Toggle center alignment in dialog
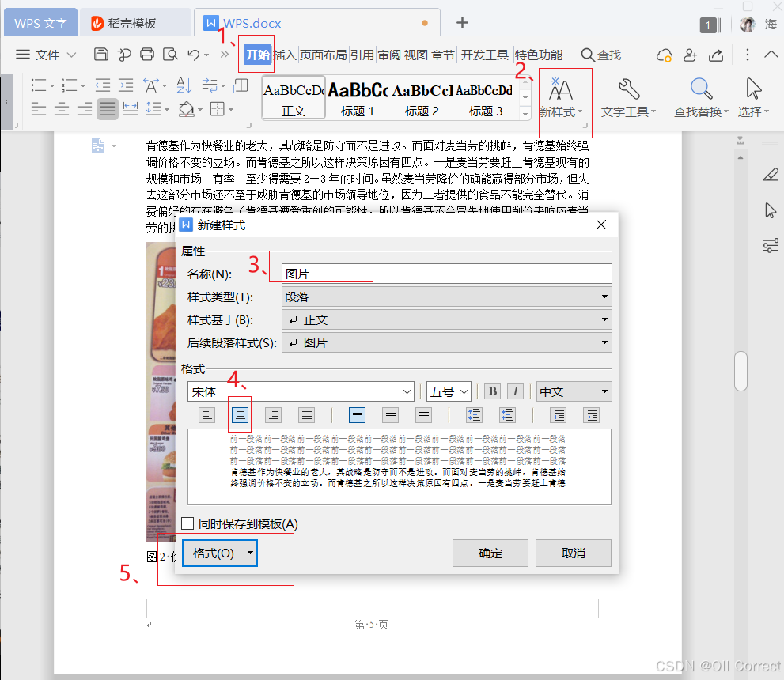This screenshot has height=680, width=784. click(240, 414)
